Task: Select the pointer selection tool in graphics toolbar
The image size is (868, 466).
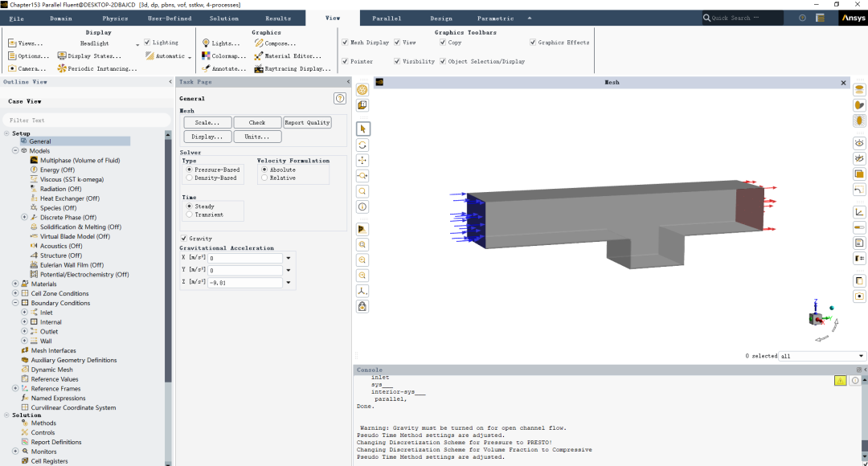Action: [x=362, y=129]
